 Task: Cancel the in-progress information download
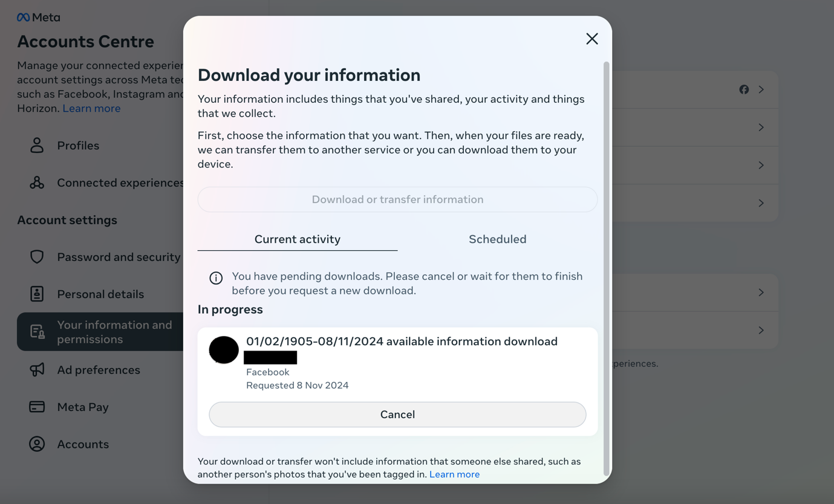click(397, 415)
